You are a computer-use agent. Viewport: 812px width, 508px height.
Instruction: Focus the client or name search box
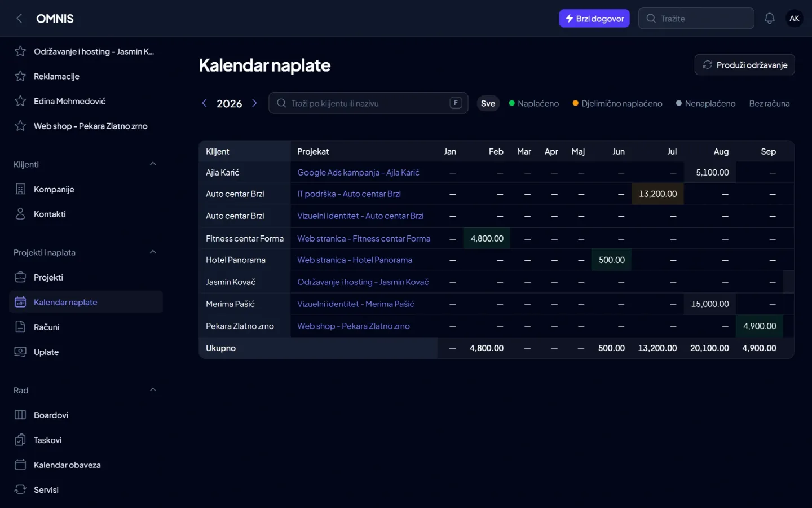[368, 103]
